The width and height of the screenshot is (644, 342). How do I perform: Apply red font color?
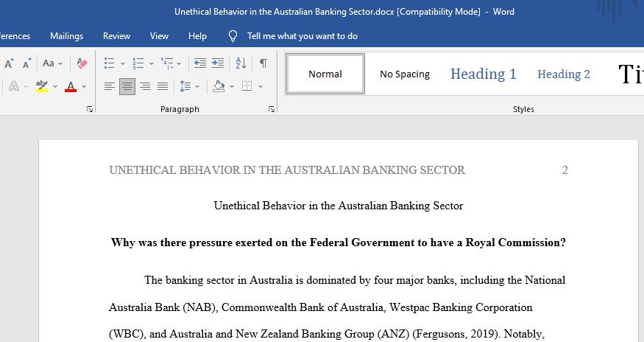tap(71, 86)
